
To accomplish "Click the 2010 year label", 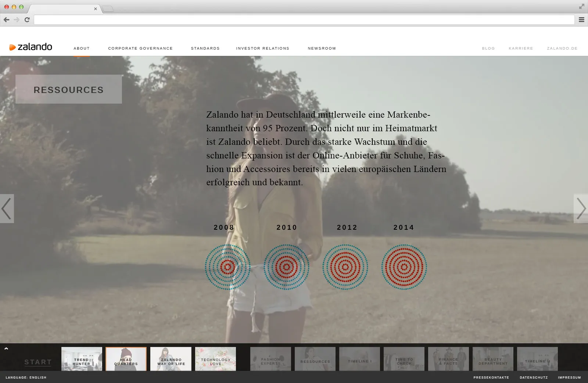I will point(287,228).
